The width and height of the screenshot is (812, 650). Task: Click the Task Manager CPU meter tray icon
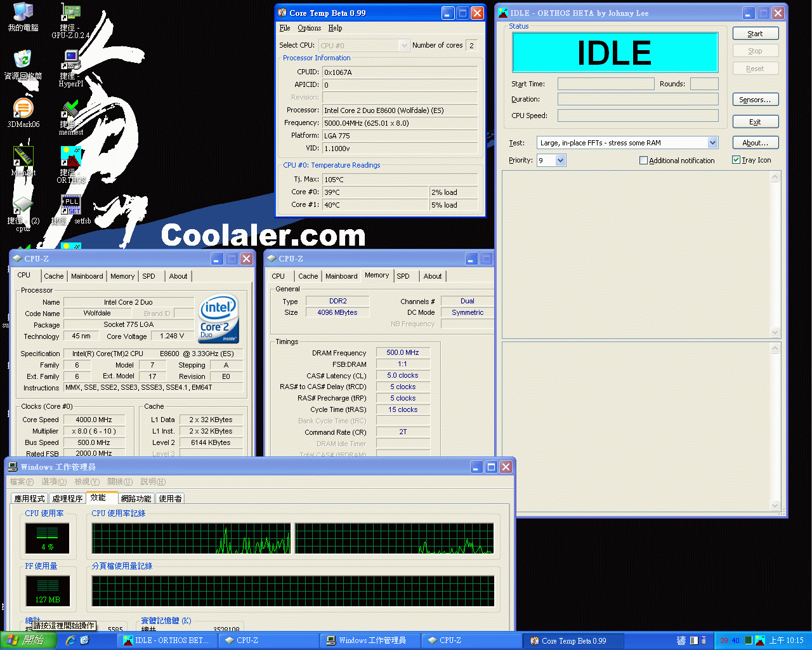click(x=749, y=640)
